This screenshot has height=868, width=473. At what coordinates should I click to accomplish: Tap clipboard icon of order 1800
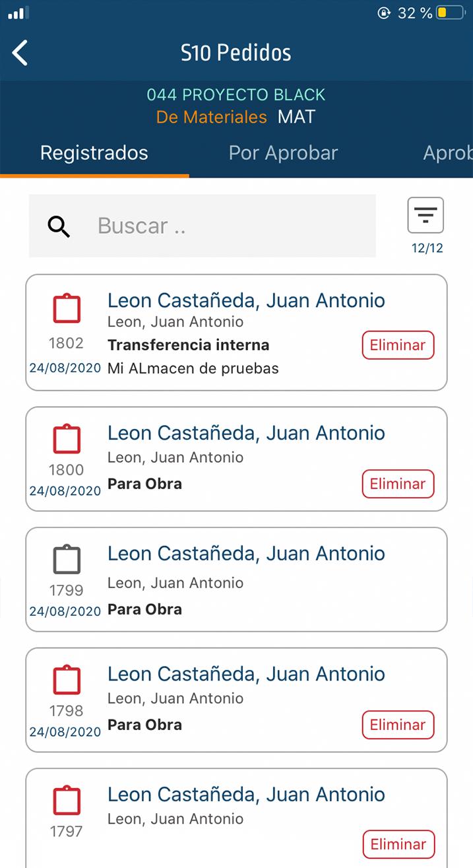point(67,439)
